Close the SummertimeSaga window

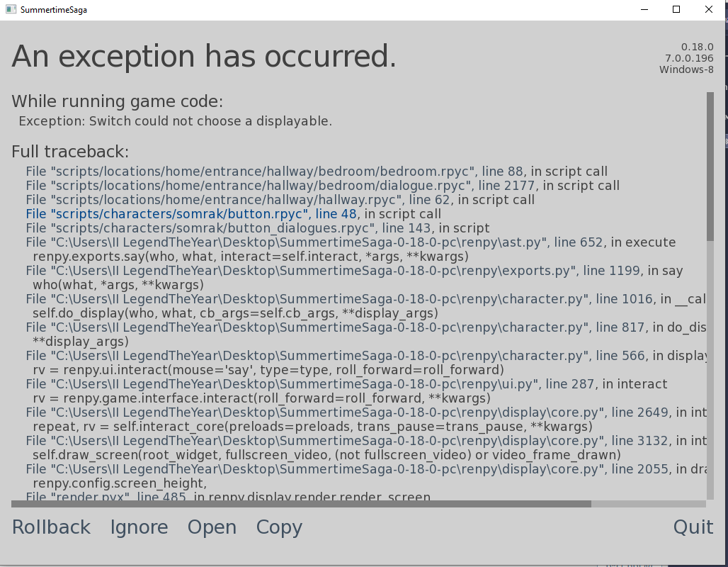pos(709,10)
